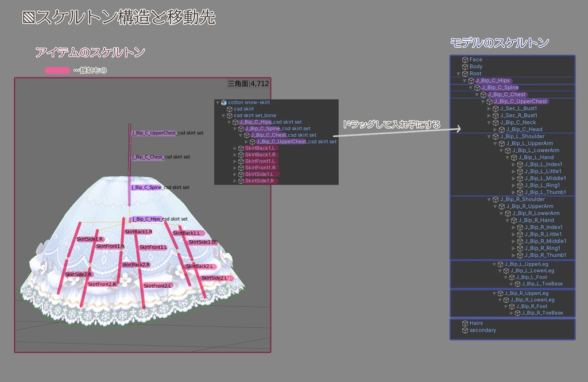Click the cube icon of J_Sec_L_Bust1

point(496,109)
